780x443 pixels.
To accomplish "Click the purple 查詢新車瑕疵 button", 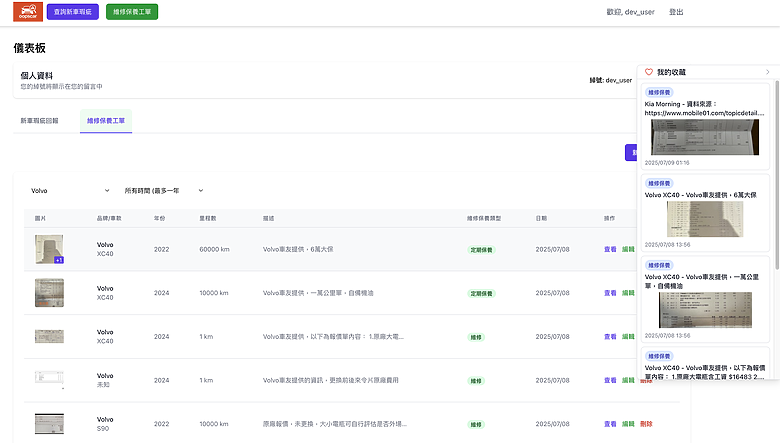I will 73,12.
